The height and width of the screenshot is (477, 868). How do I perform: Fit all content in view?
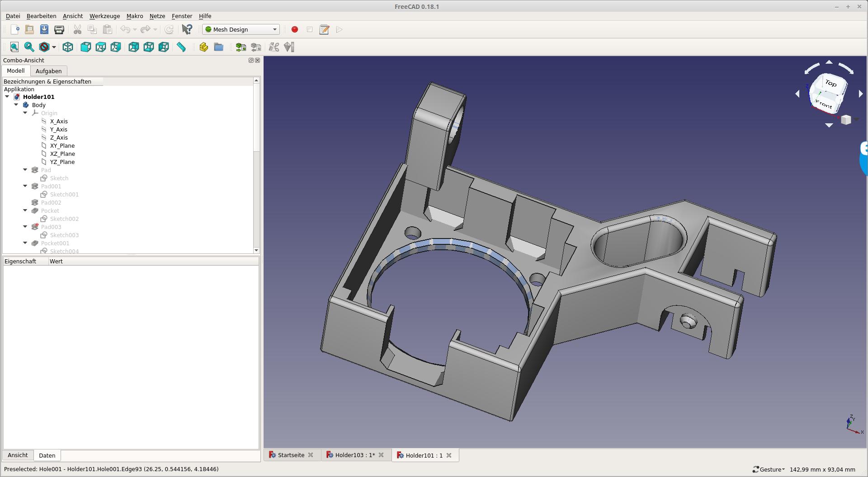click(x=14, y=47)
